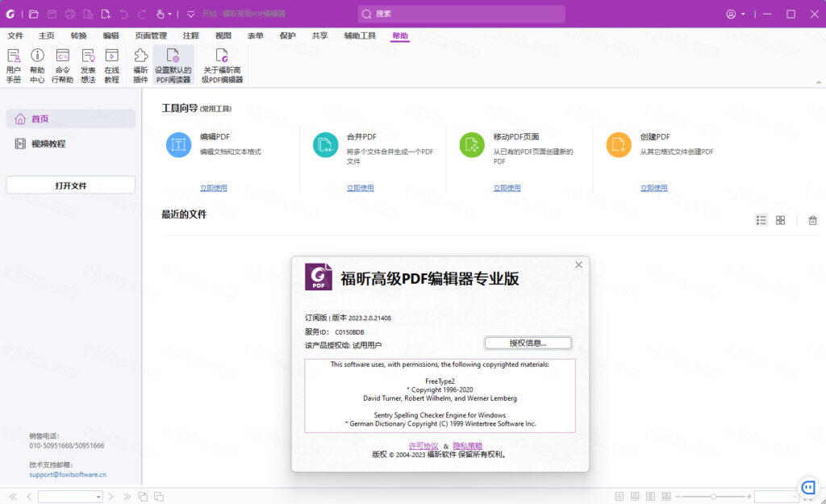Switch to the 转换 tab
This screenshot has height=504, width=826.
click(x=78, y=35)
